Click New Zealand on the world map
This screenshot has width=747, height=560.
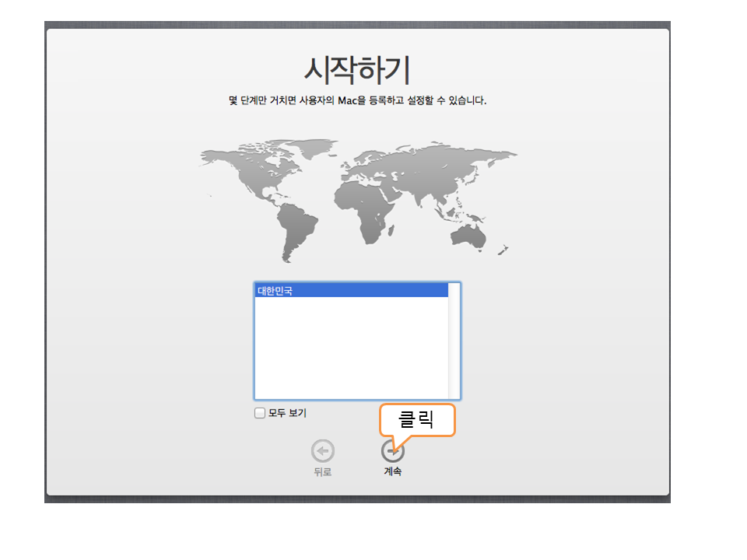click(502, 250)
